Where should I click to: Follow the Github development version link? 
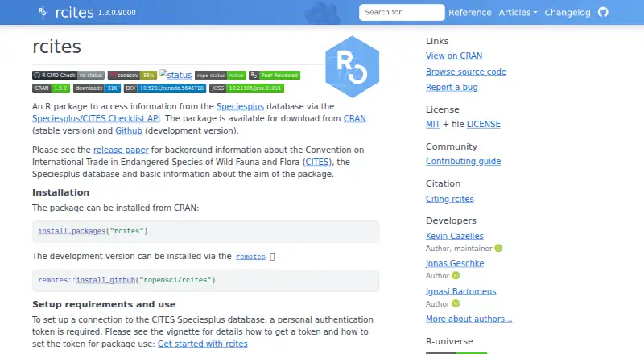coord(129,130)
